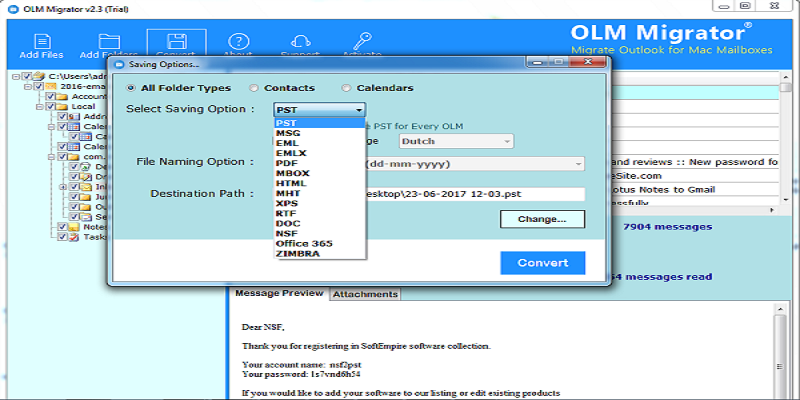Toggle the com. folder checkbox

(x=62, y=157)
